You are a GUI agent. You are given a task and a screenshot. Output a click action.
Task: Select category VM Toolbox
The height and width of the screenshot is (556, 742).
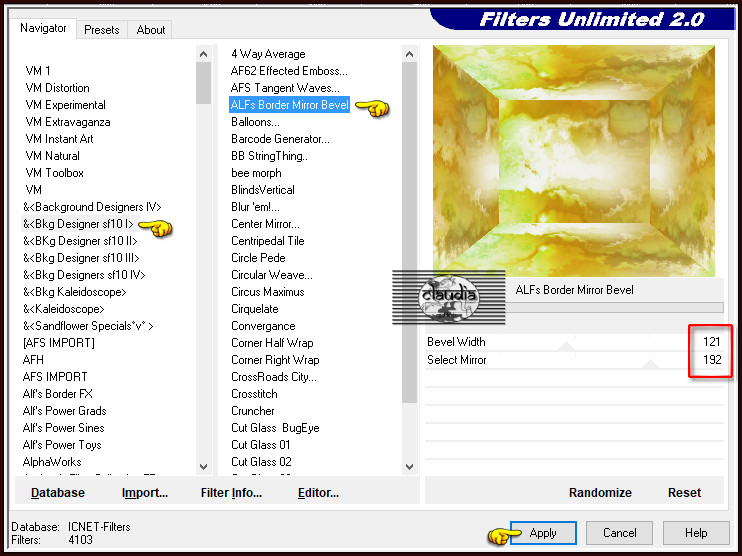coord(54,173)
